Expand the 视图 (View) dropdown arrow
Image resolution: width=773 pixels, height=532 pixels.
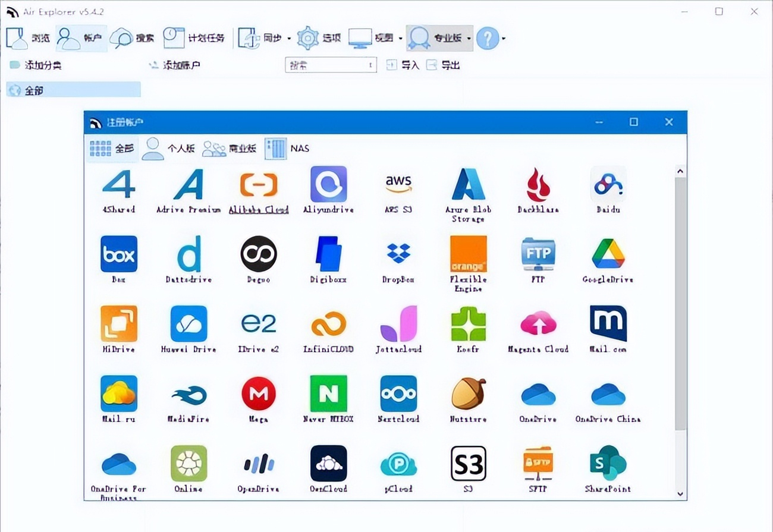coord(400,39)
